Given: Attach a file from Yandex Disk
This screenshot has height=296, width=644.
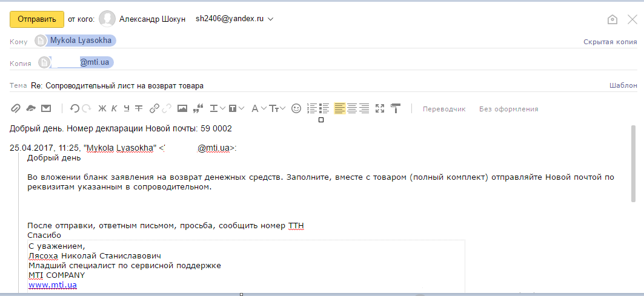Looking at the screenshot, I should pos(30,109).
